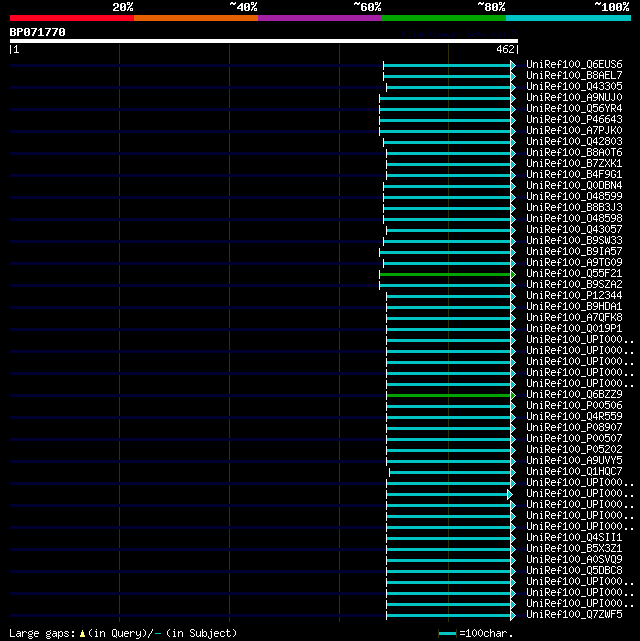The width and height of the screenshot is (640, 641).
Task: Select hit UniRef100_Q5DBC8
Action: point(574,571)
